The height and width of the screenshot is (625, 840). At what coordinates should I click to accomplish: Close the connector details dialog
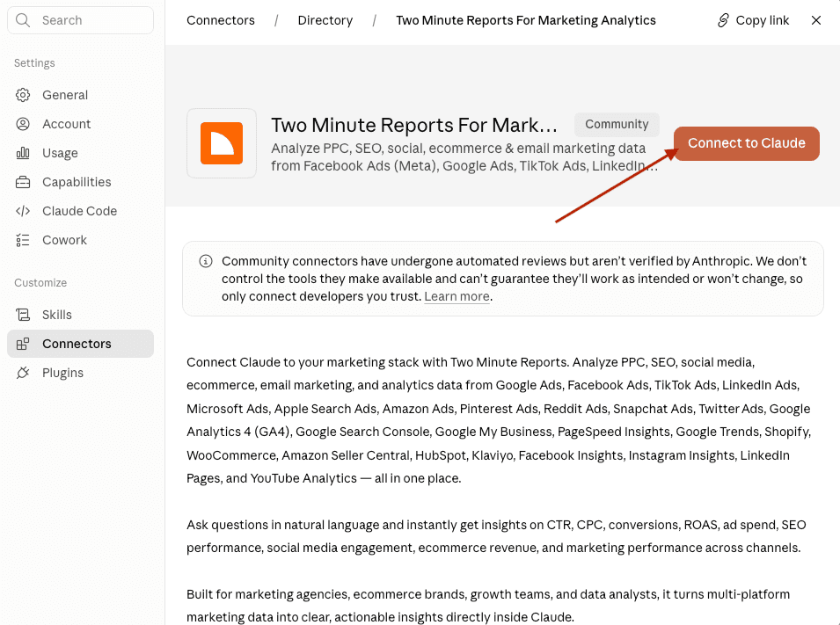816,20
